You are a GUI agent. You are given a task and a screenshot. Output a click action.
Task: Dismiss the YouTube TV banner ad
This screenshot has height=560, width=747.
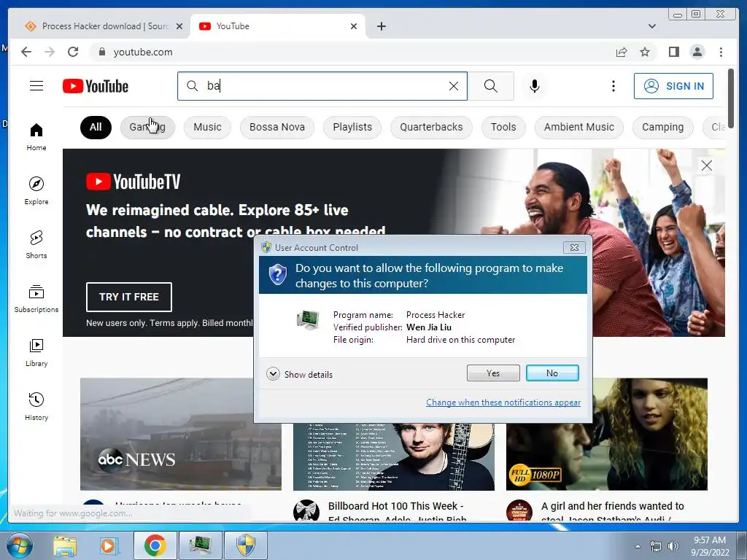coord(706,166)
